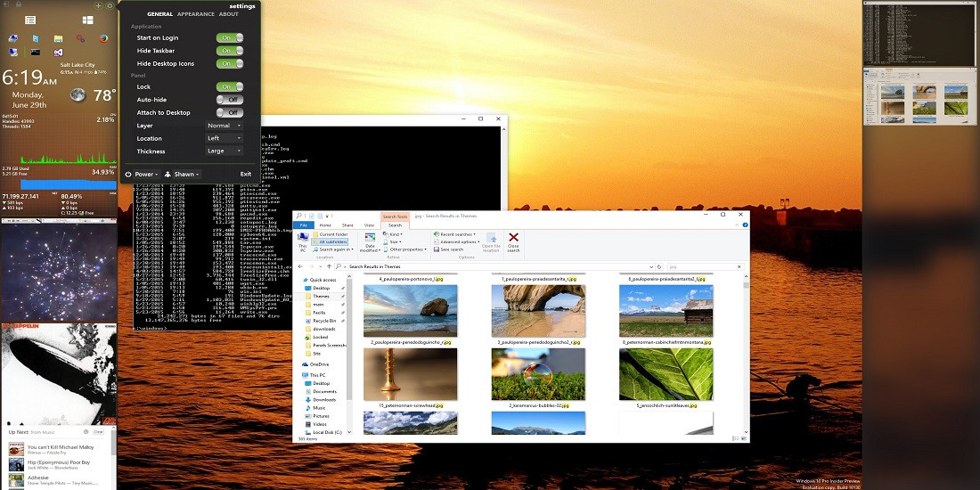Select the screwhead image thumbnail
This screenshot has width=980, height=490.
pyautogui.click(x=410, y=374)
